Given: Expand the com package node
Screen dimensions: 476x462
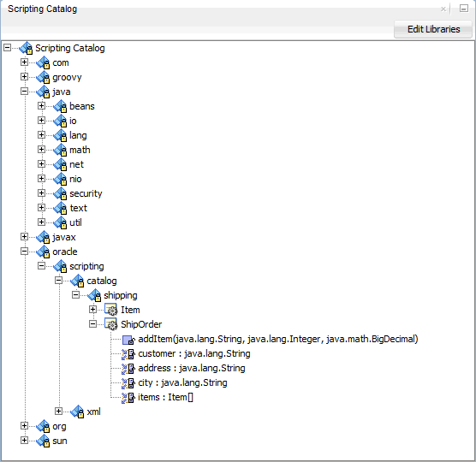Looking at the screenshot, I should (24, 62).
